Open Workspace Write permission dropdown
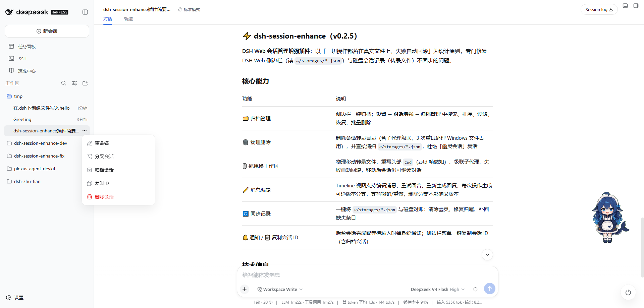This screenshot has height=308, width=644. click(280, 289)
